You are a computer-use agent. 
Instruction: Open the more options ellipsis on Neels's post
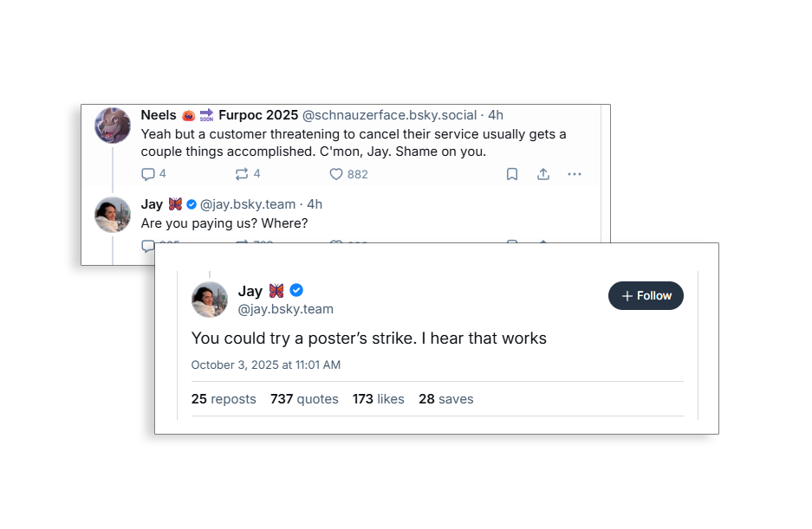[x=575, y=174]
